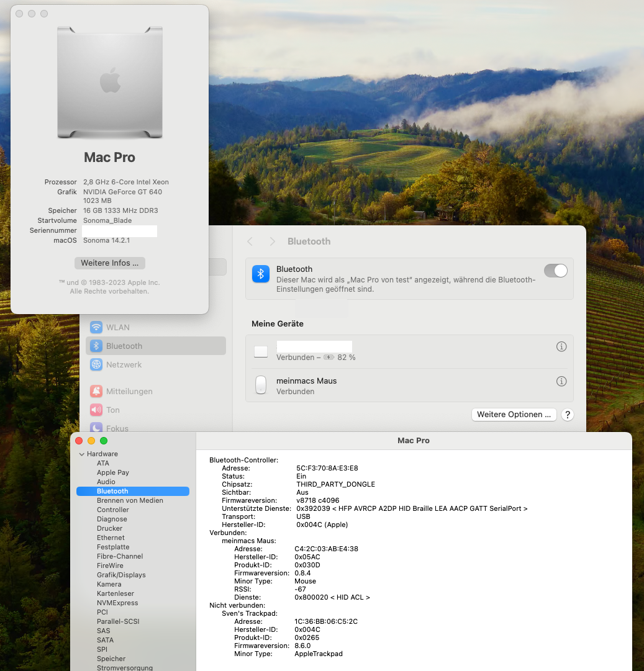
Task: Open info for meinmacs Maus device
Action: coord(561,381)
